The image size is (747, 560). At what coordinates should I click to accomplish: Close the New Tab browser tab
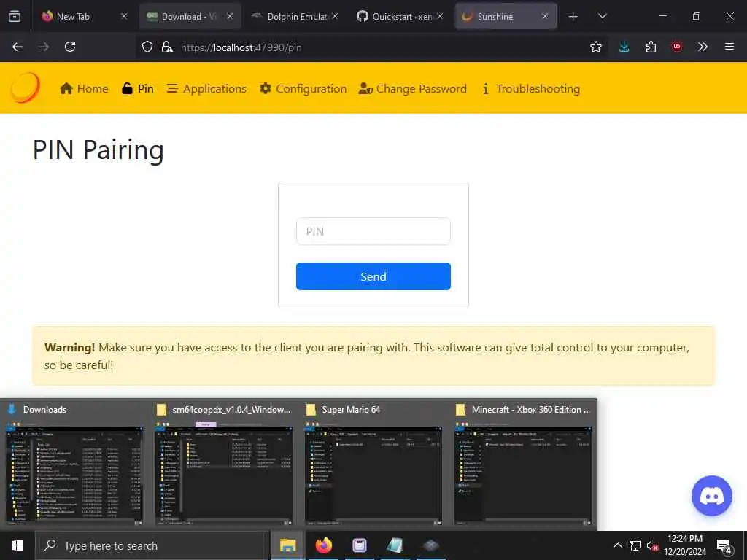(124, 16)
